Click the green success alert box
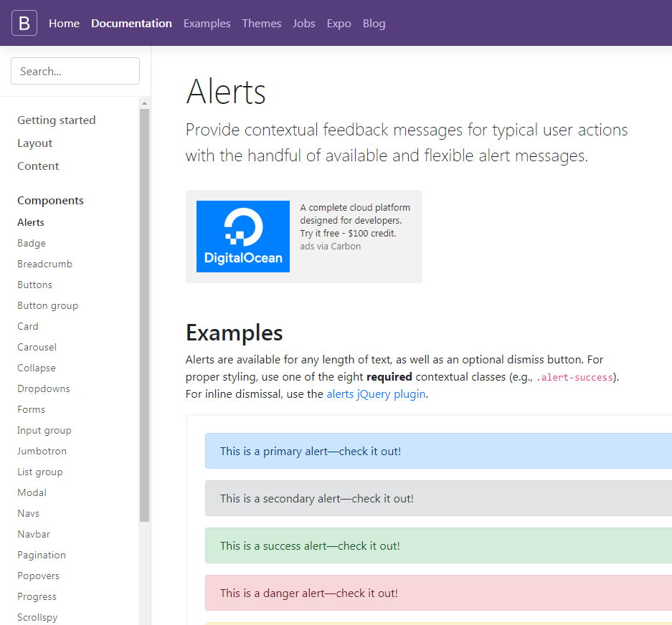The image size is (672, 625). pos(437,545)
